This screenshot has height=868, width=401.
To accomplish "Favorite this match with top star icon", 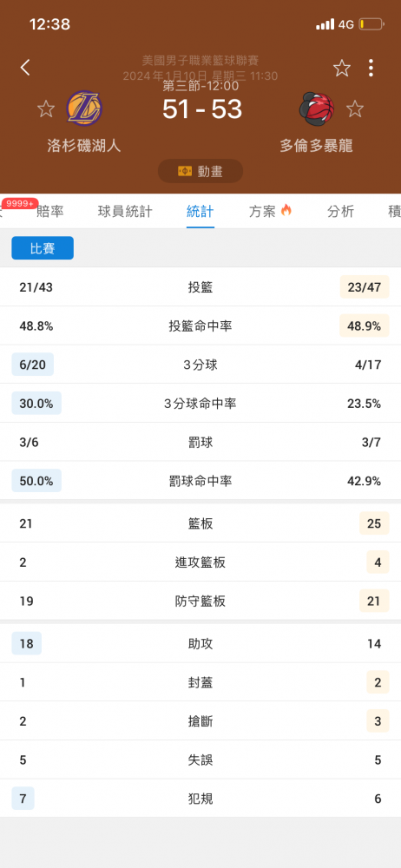I will [342, 68].
